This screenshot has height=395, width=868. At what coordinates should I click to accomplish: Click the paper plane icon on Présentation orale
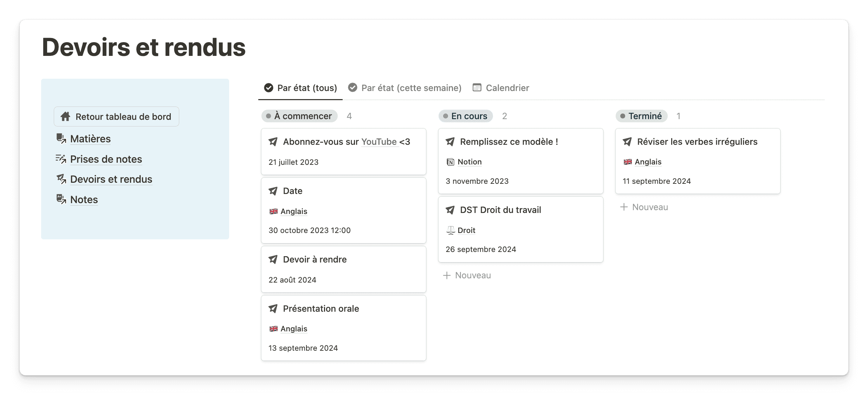click(x=273, y=309)
